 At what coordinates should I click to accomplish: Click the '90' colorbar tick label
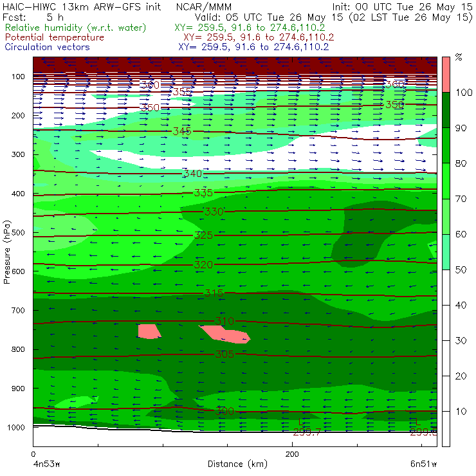[461, 128]
